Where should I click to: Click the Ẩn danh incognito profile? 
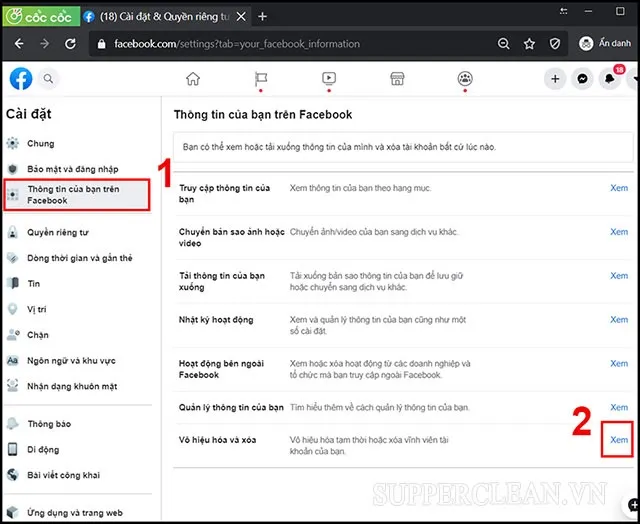(605, 43)
